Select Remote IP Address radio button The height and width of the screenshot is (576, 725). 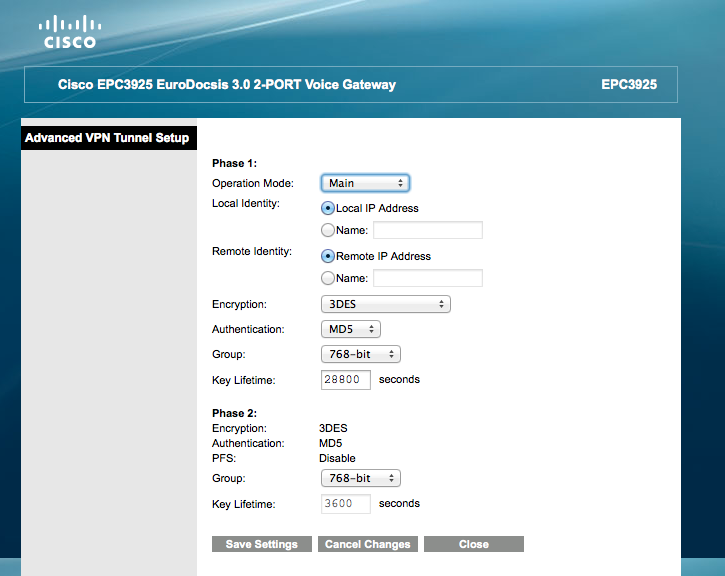click(x=327, y=256)
